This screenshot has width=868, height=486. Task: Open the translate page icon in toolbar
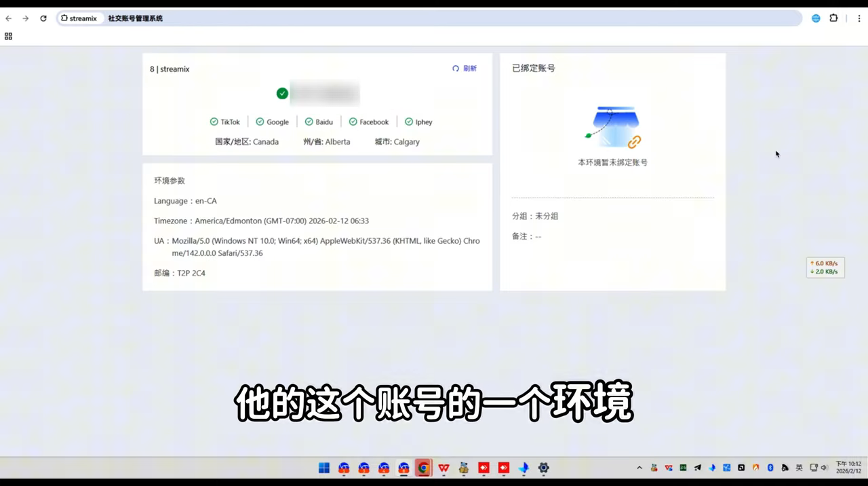tap(816, 18)
